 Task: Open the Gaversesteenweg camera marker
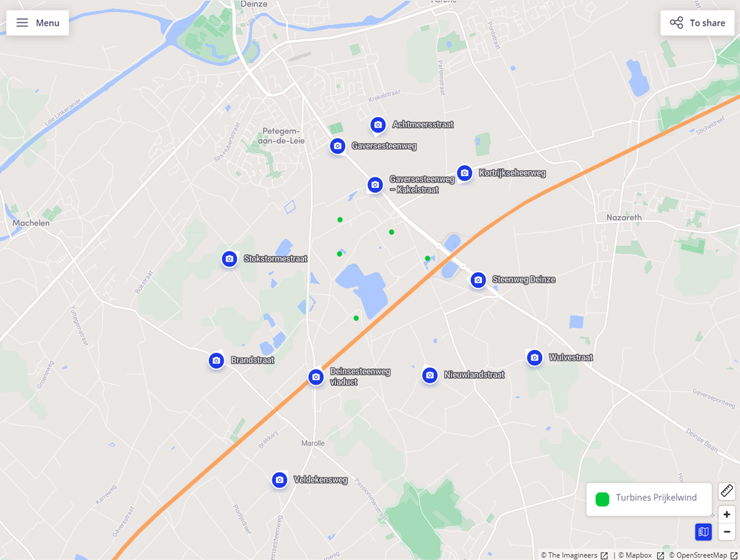(x=337, y=146)
